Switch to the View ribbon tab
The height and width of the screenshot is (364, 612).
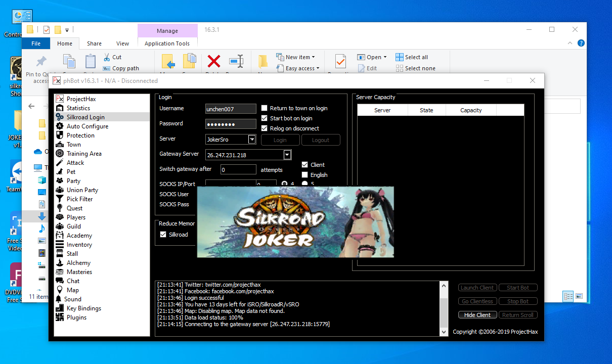[122, 43]
